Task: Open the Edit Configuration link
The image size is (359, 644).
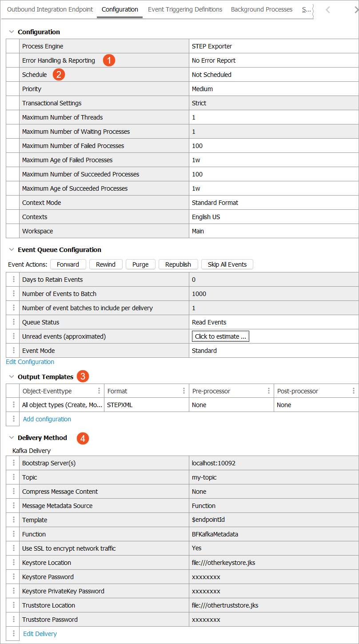Action: pyautogui.click(x=30, y=362)
